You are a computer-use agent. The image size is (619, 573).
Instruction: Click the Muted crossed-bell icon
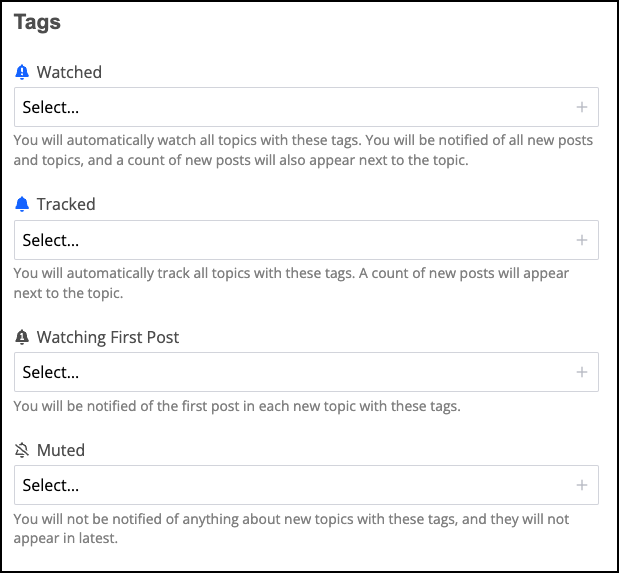coord(23,450)
